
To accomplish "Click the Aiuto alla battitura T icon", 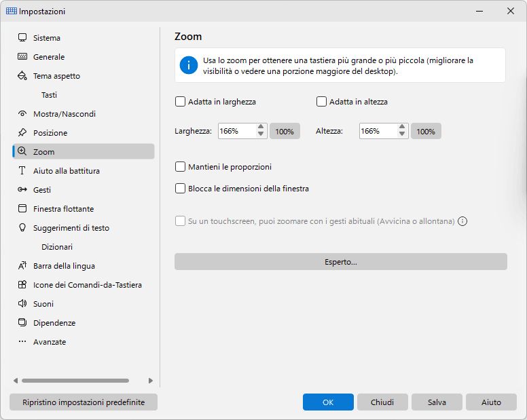I will [22, 170].
